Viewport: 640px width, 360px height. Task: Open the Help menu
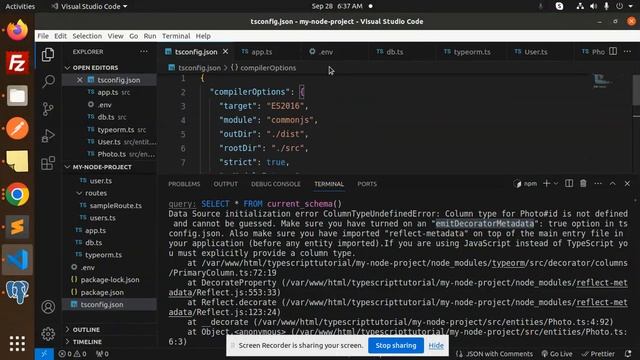[203, 36]
